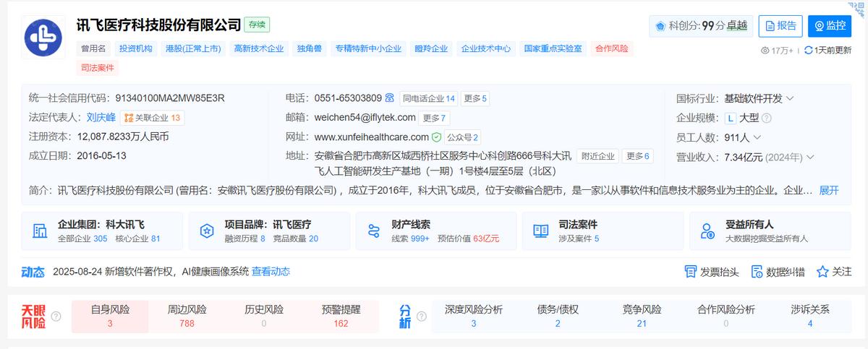Select the 港股(正常上市) tag
This screenshot has width=868, height=349.
(192, 49)
